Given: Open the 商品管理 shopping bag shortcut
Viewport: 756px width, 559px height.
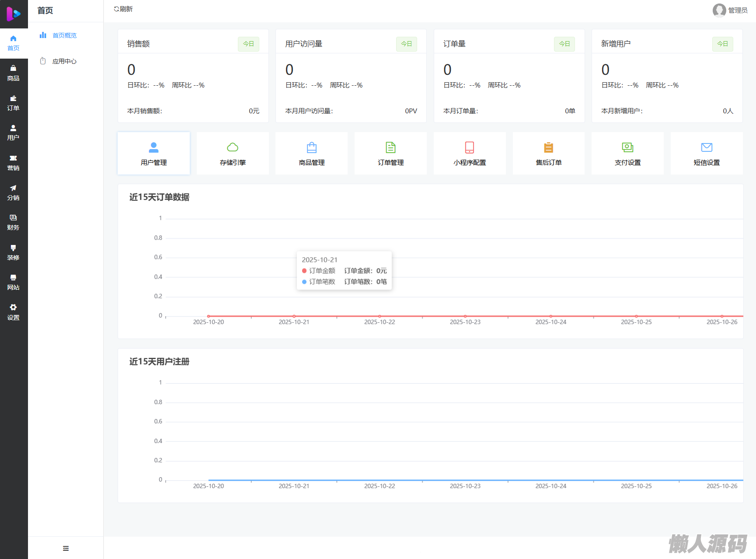Looking at the screenshot, I should [311, 153].
